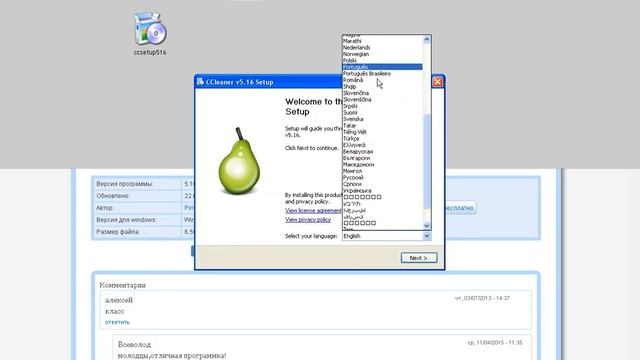Click commenter name алексей on the webpage
Screen dimensions: 640x360
coord(119,300)
